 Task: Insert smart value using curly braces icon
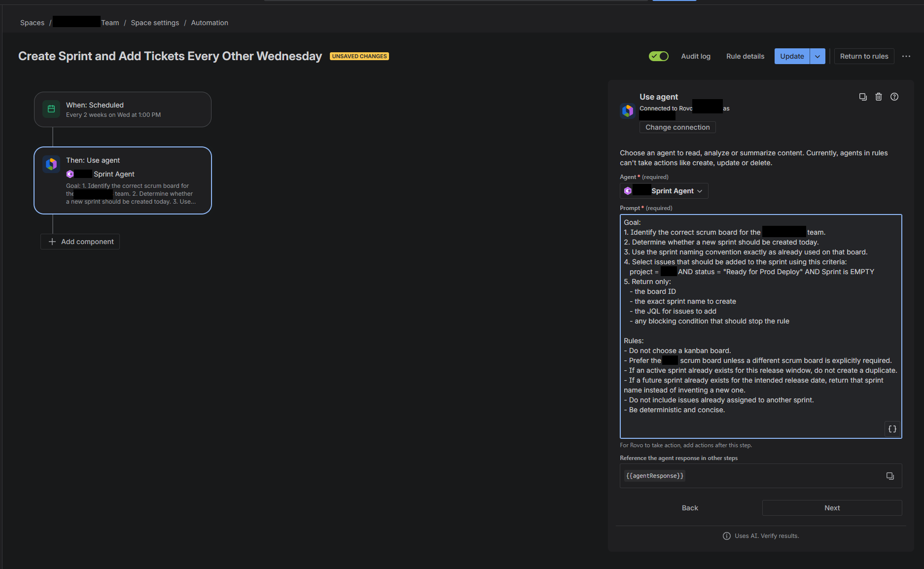click(892, 429)
